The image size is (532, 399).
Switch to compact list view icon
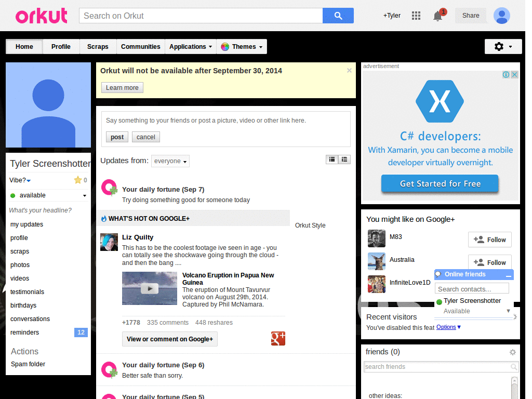click(x=332, y=159)
